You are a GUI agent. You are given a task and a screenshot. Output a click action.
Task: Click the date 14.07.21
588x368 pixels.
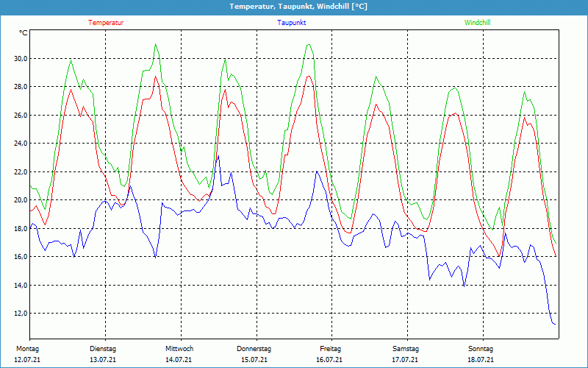[179, 360]
